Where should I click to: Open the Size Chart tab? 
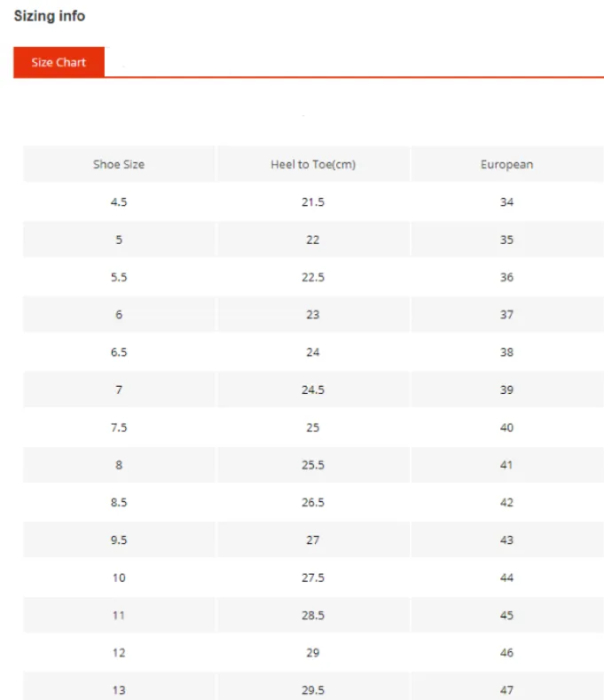tap(59, 62)
